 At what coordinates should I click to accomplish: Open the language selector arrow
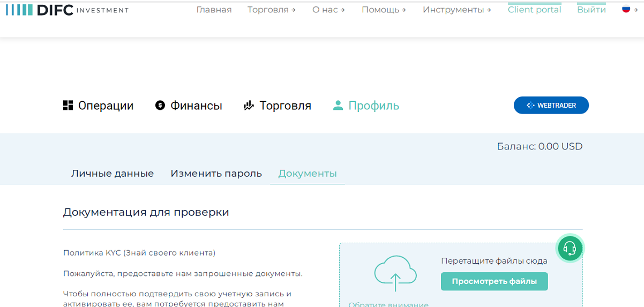coord(636,10)
